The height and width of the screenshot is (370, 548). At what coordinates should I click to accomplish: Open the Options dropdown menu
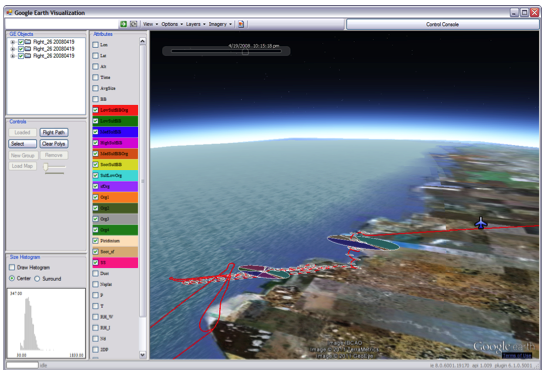[x=172, y=24]
